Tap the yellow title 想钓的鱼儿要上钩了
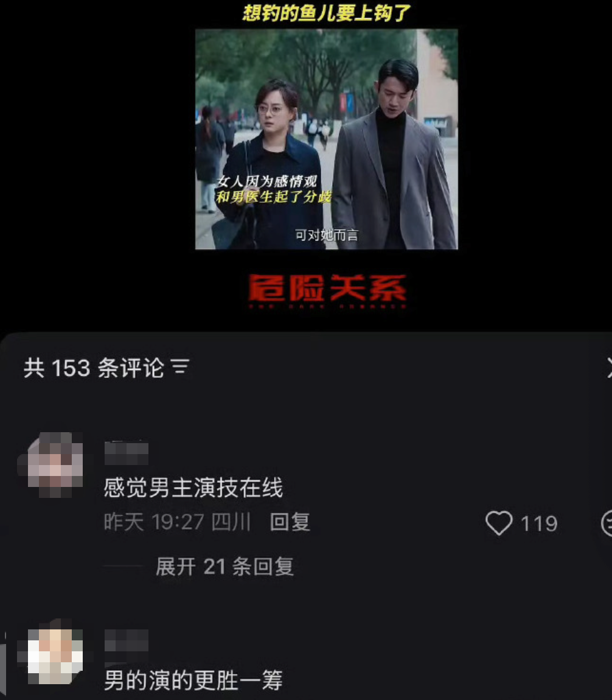This screenshot has height=700, width=612. pyautogui.click(x=327, y=13)
